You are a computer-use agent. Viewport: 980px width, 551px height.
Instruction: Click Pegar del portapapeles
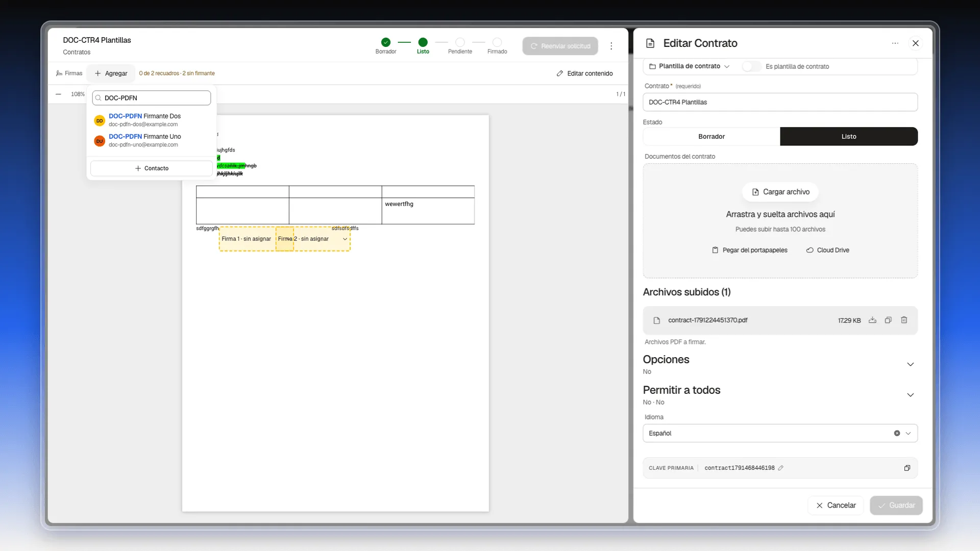point(749,251)
